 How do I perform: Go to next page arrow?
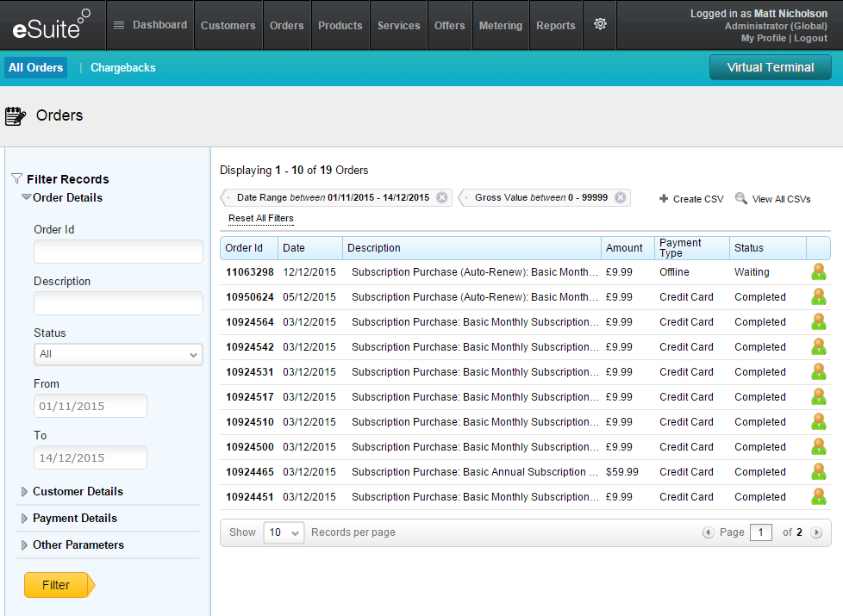click(816, 532)
